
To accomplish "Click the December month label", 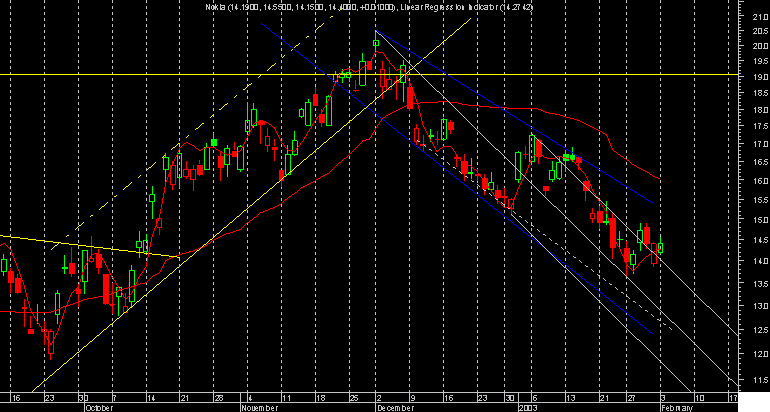I will (395, 408).
